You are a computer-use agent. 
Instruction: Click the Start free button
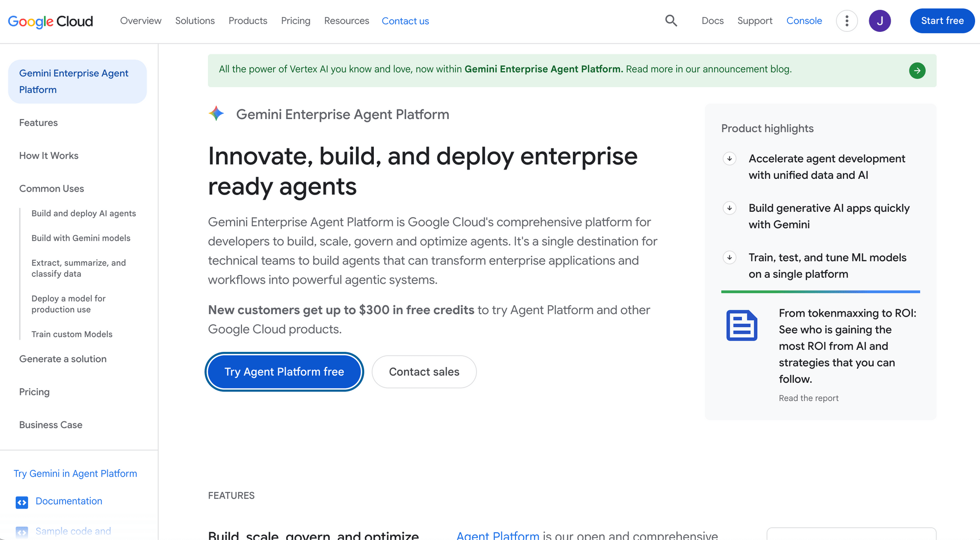click(942, 21)
